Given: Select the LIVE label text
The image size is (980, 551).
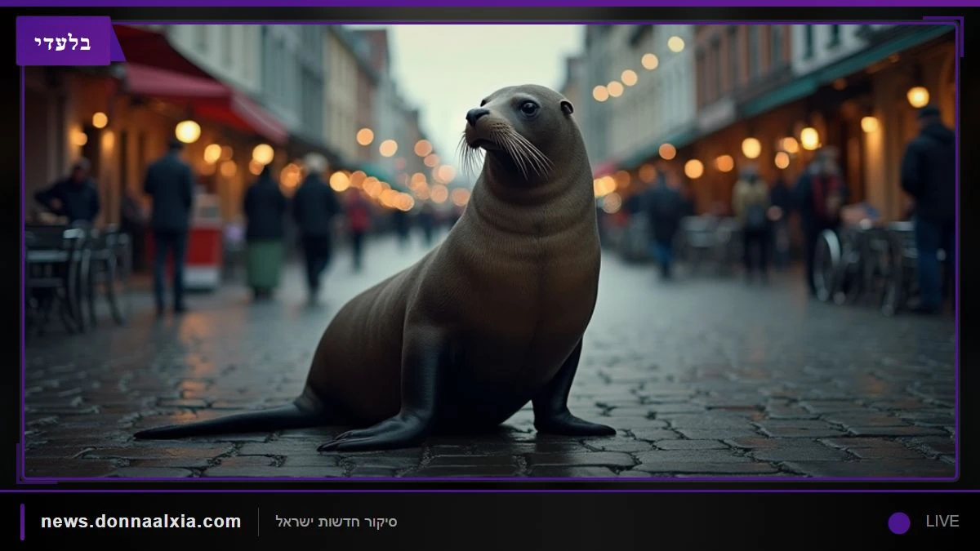Looking at the screenshot, I should click(x=942, y=522).
